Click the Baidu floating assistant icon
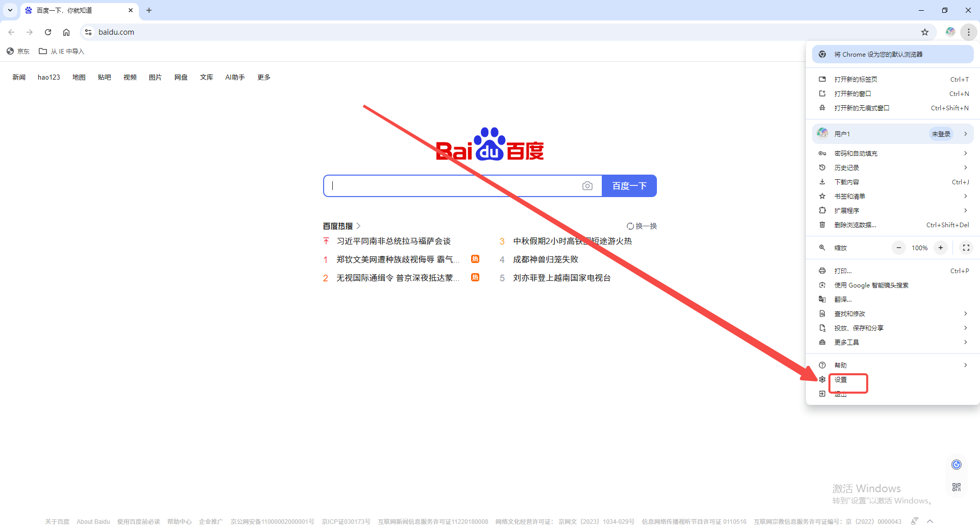 pos(957,465)
